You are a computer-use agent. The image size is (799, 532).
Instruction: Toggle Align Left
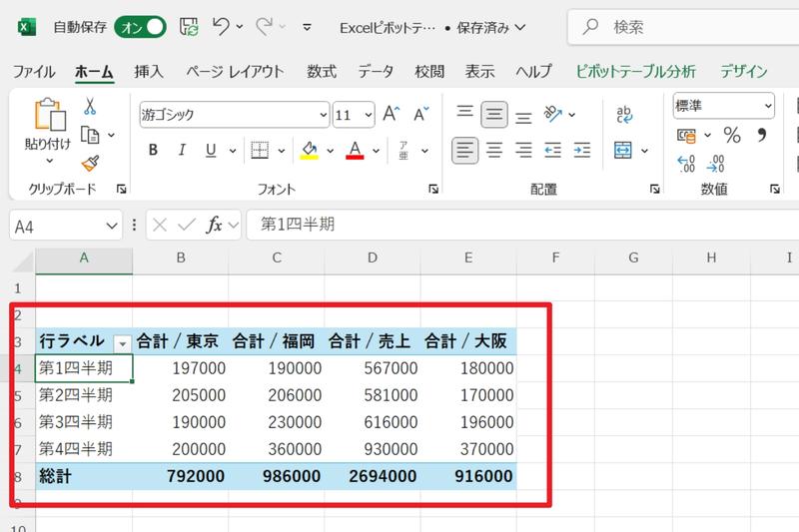point(464,150)
